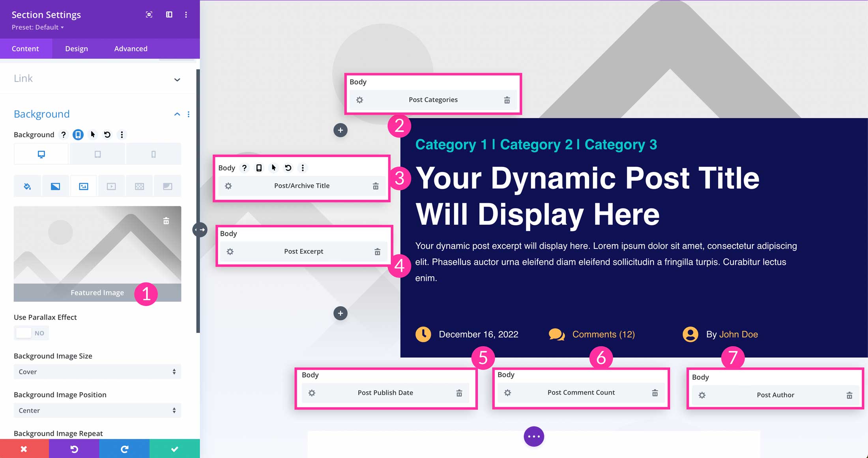
Task: Switch background preview to tablet view
Action: [x=97, y=153]
